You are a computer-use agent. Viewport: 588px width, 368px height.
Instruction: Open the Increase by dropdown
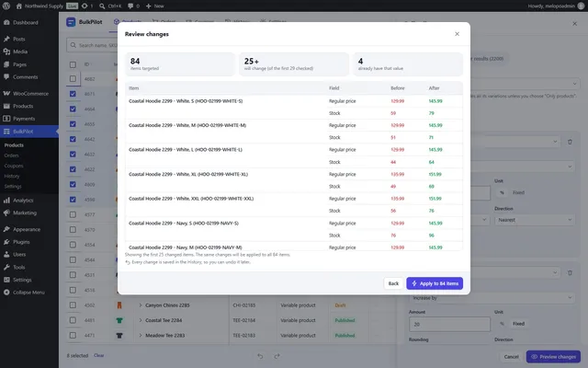pos(492,298)
